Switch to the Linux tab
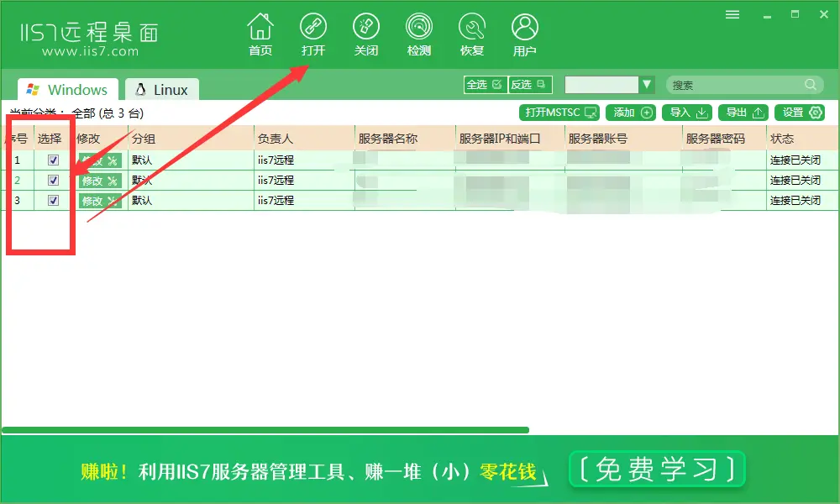The image size is (840, 504). coord(162,89)
